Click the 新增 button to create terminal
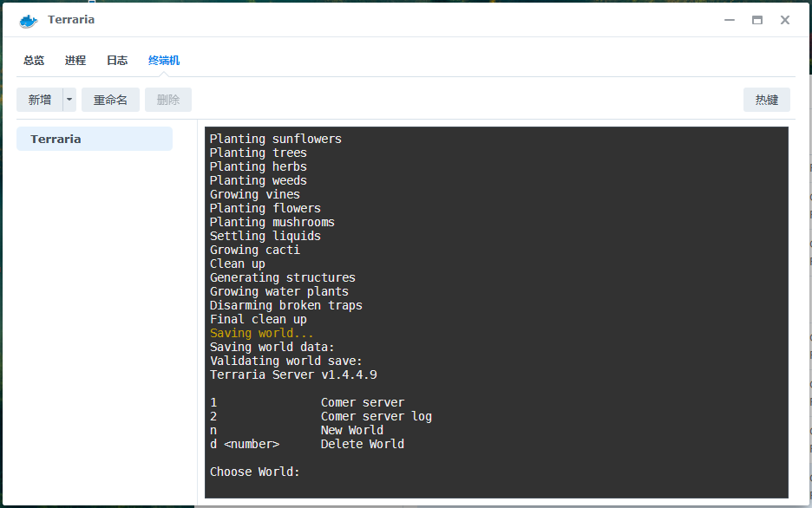The height and width of the screenshot is (508, 812). point(38,99)
